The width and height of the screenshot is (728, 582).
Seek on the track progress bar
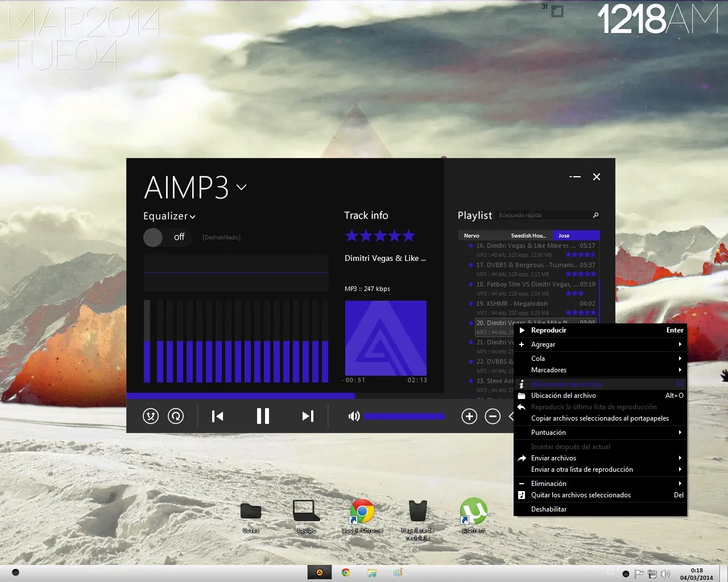coord(285,396)
